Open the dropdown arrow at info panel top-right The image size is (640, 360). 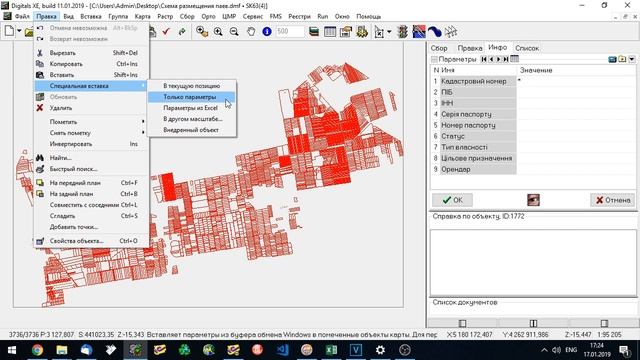632,60
